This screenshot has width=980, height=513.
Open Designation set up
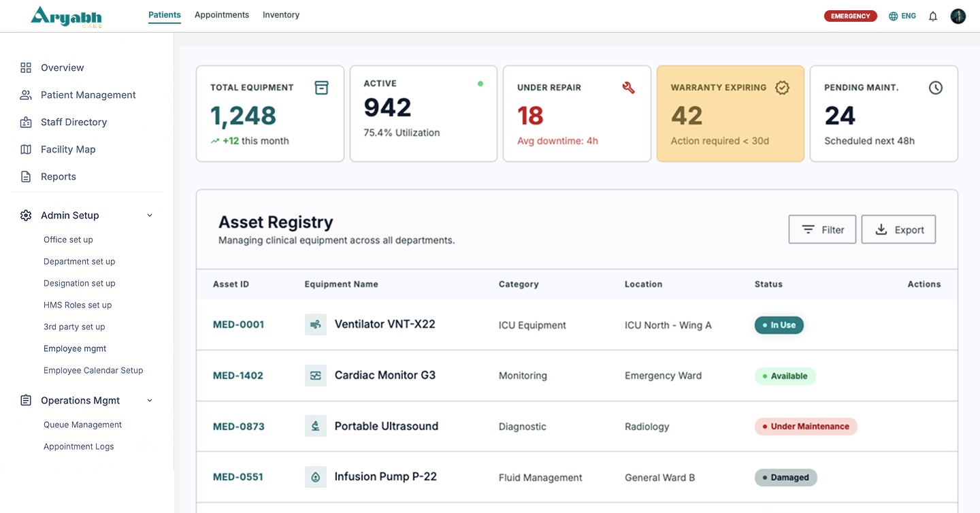80,283
